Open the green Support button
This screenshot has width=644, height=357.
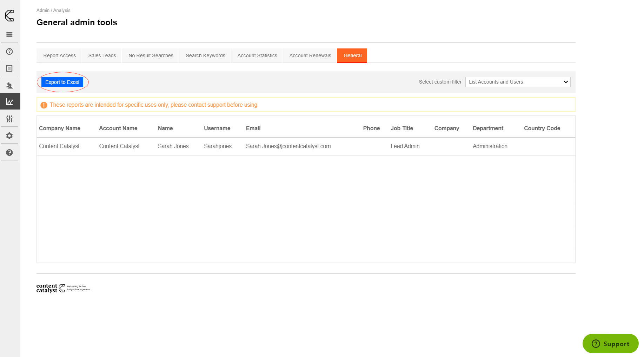(610, 344)
